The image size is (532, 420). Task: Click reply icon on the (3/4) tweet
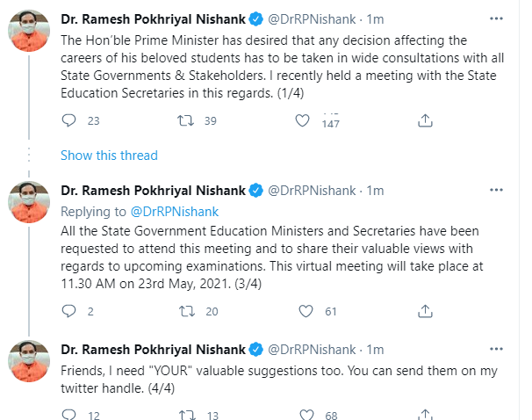tap(68, 310)
